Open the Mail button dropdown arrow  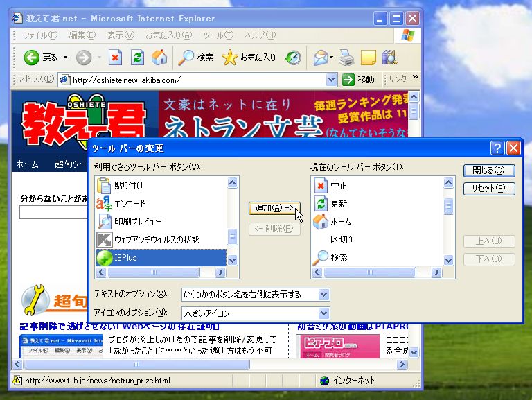(x=332, y=58)
